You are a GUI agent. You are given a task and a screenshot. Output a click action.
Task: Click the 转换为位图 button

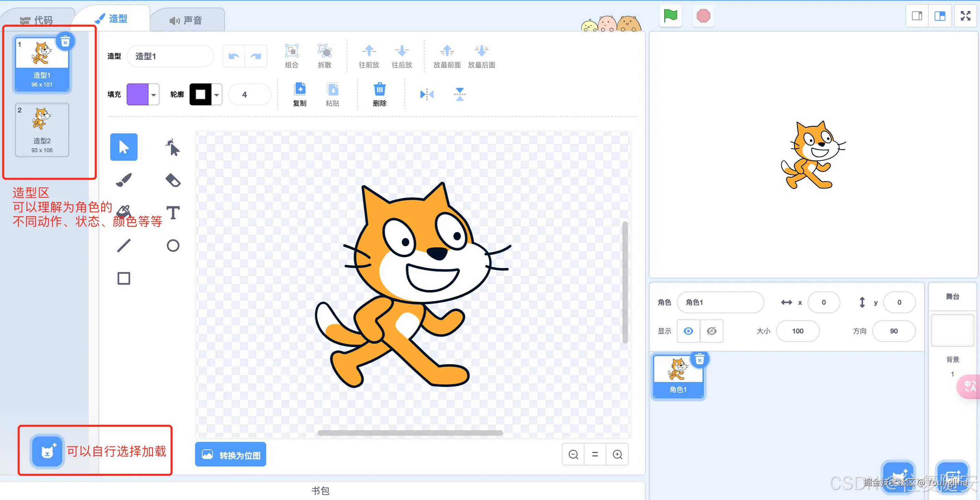(231, 455)
